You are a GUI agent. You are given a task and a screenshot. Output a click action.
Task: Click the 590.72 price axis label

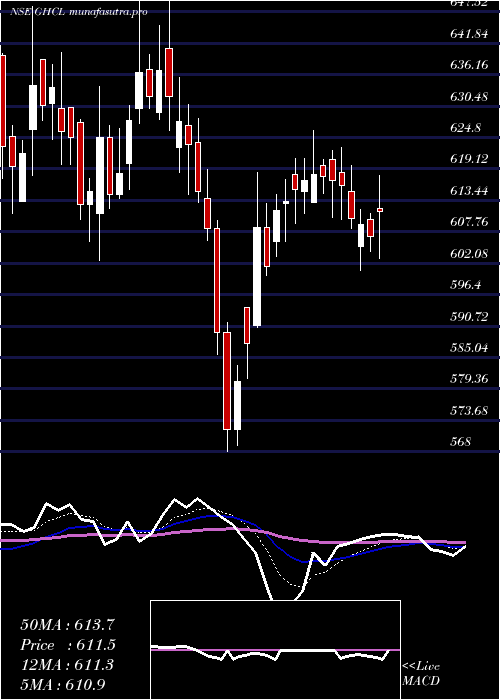469,317
